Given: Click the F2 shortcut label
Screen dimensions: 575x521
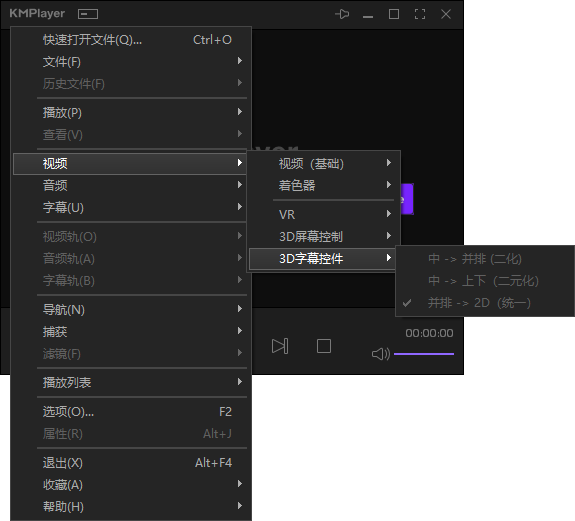Looking at the screenshot, I should click(226, 411).
